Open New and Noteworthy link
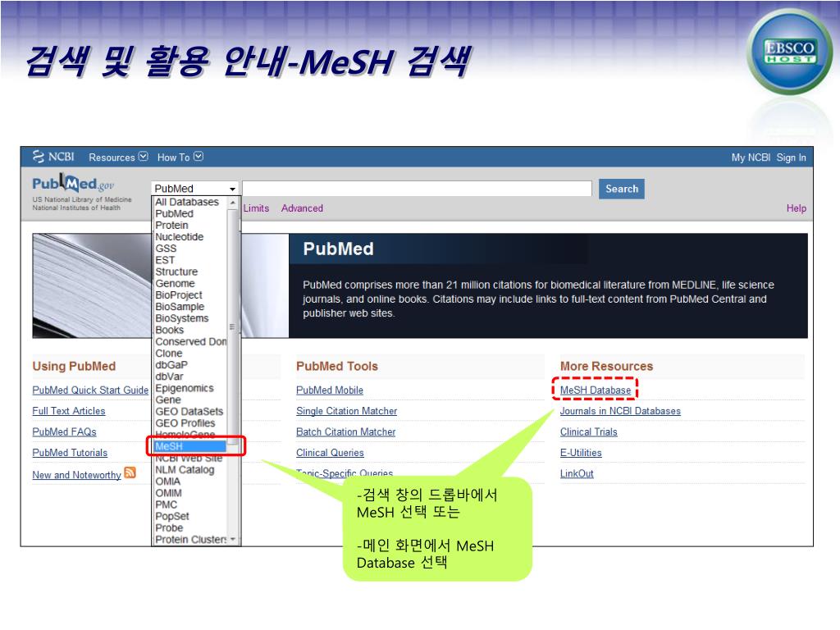Viewport: 840px width, 630px height. 76,475
